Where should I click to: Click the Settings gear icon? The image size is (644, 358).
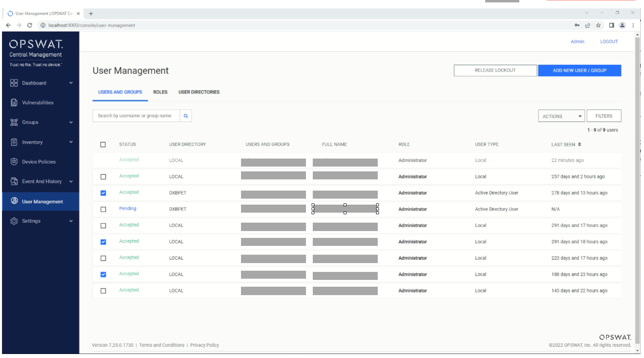(x=14, y=221)
